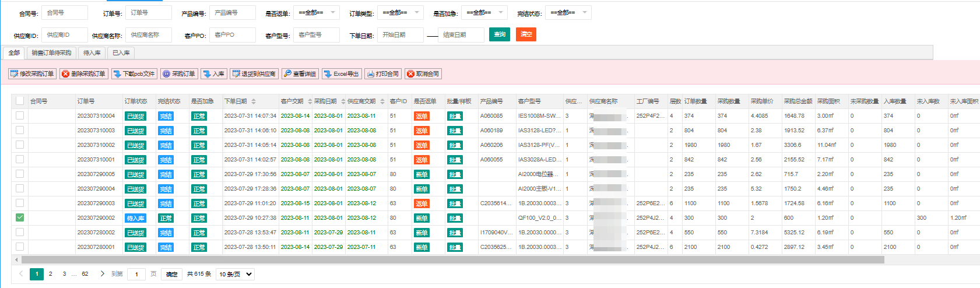Switch to the 已入库 tab

121,53
